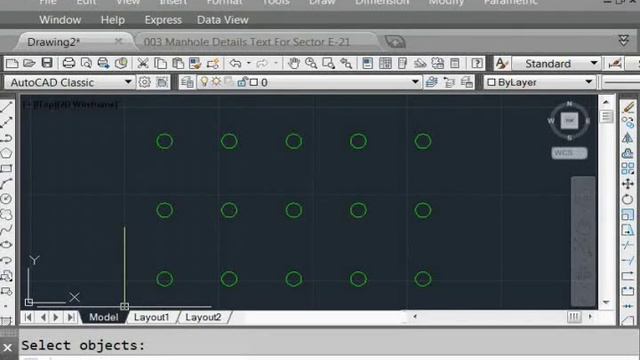Open the Help menu
Image resolution: width=640 pixels, height=360 pixels.
coord(113,20)
